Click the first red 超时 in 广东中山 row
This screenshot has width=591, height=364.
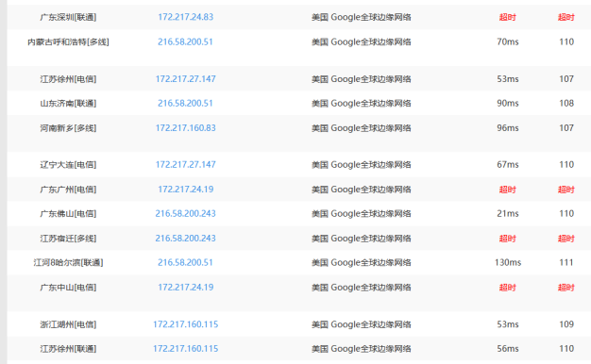[508, 288]
